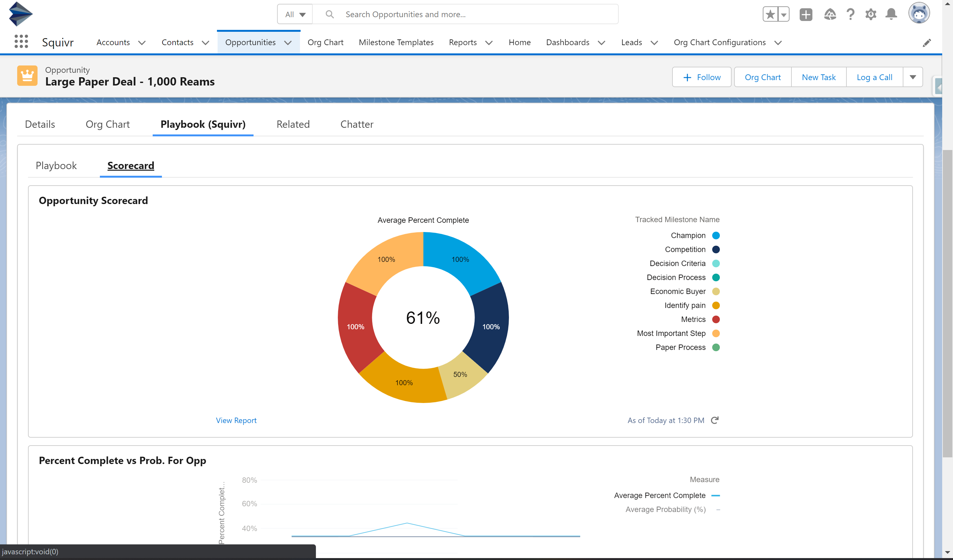953x560 pixels.
Task: Open the notifications bell
Action: tap(891, 14)
